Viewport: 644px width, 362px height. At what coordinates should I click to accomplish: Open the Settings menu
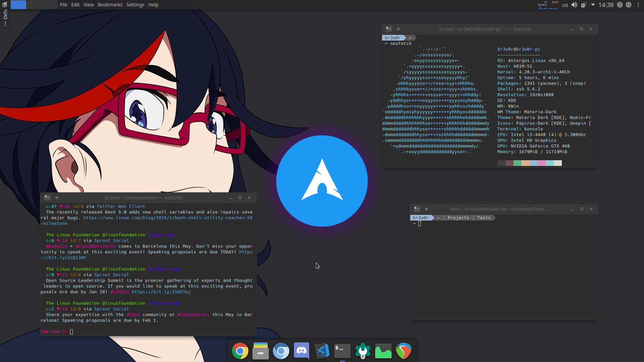pyautogui.click(x=135, y=5)
